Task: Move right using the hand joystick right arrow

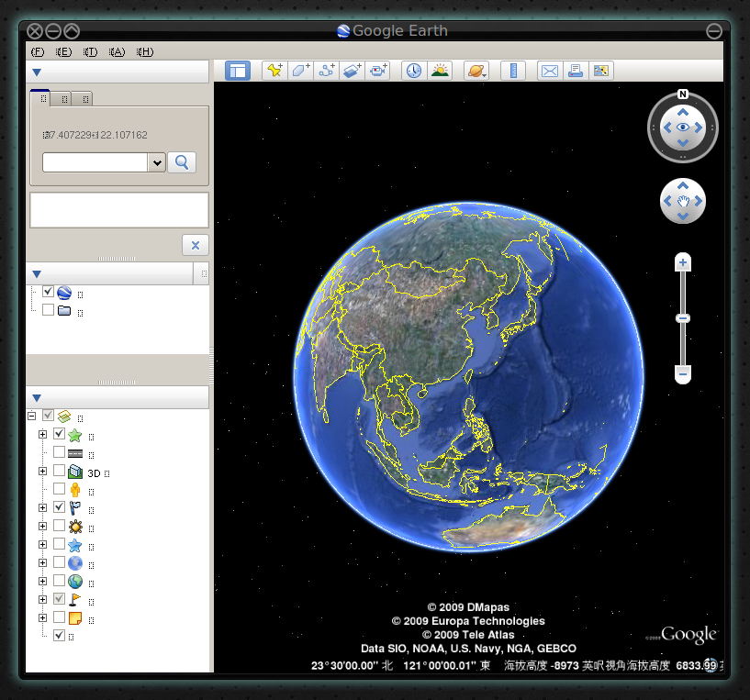Action: (699, 201)
